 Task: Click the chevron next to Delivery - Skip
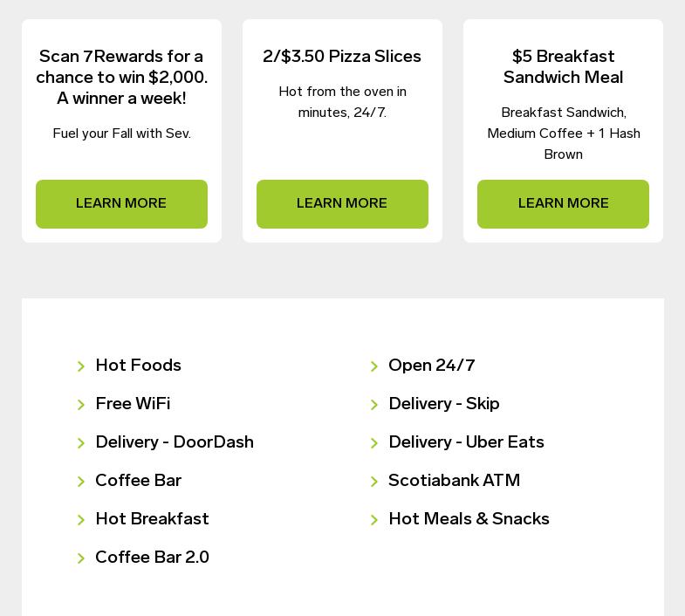coord(374,405)
